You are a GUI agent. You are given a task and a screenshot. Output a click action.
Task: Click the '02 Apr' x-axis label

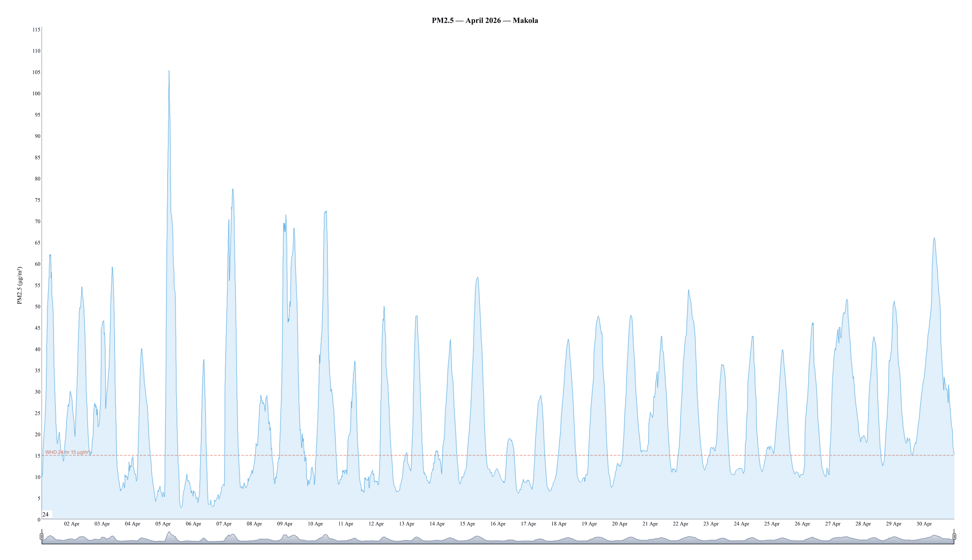click(x=72, y=524)
